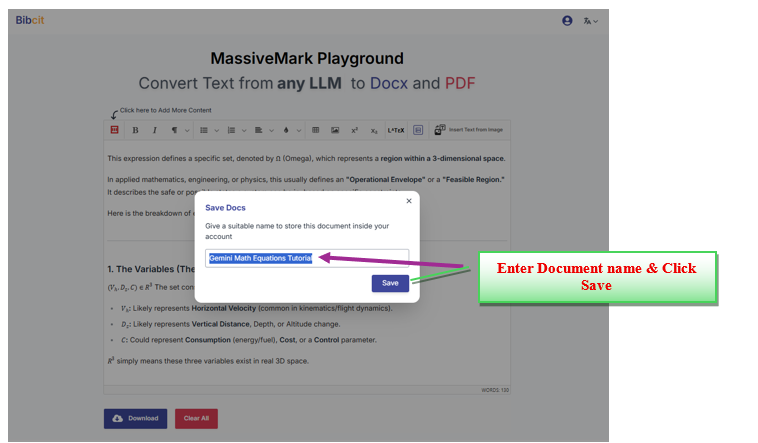Viewport: 758px width, 443px height.
Task: Expand the ordered list dropdown
Action: pyautogui.click(x=235, y=130)
